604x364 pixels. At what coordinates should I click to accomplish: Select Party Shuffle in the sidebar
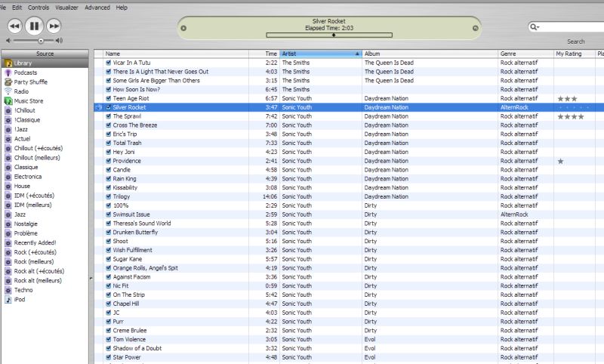tap(30, 82)
